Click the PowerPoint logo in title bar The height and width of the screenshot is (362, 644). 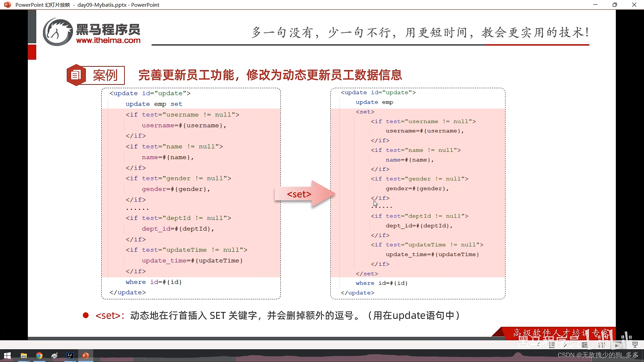[7, 5]
